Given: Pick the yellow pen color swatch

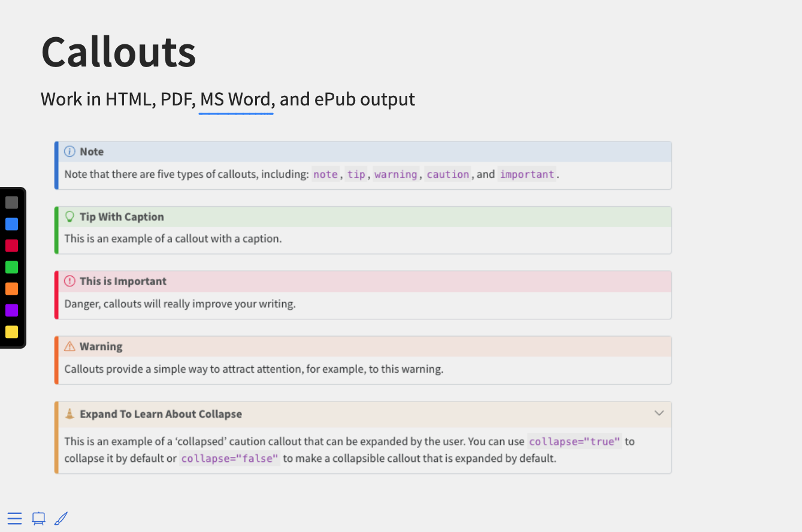Looking at the screenshot, I should 12,332.
